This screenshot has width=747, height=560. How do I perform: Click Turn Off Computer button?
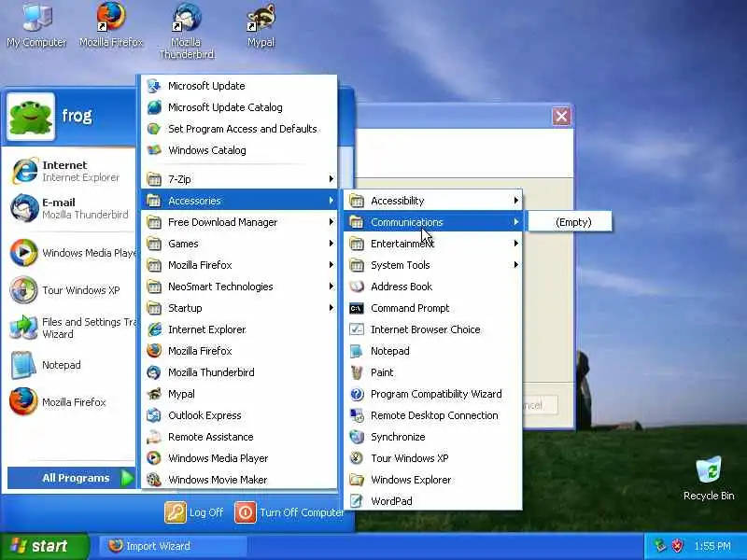[x=289, y=512]
